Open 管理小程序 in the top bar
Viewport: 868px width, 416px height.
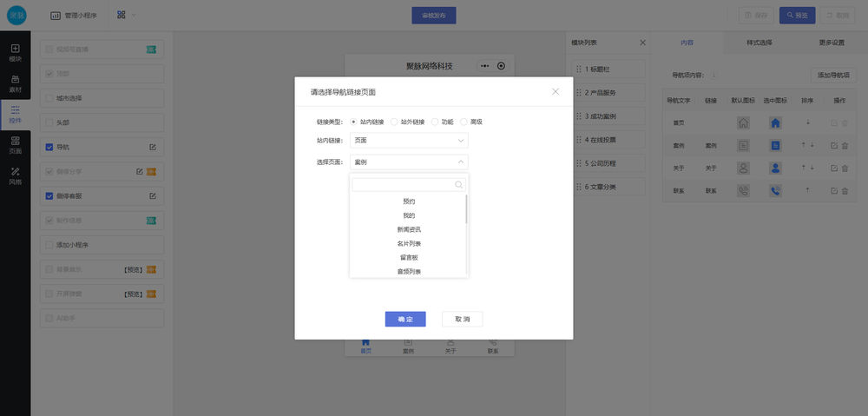click(74, 16)
